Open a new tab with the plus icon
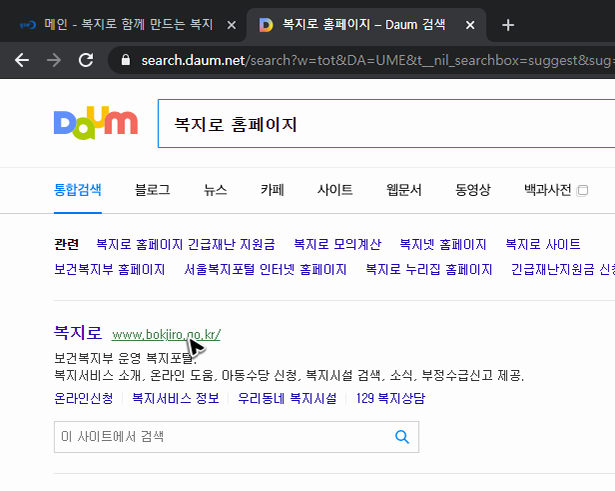The width and height of the screenshot is (615, 491). click(x=508, y=25)
